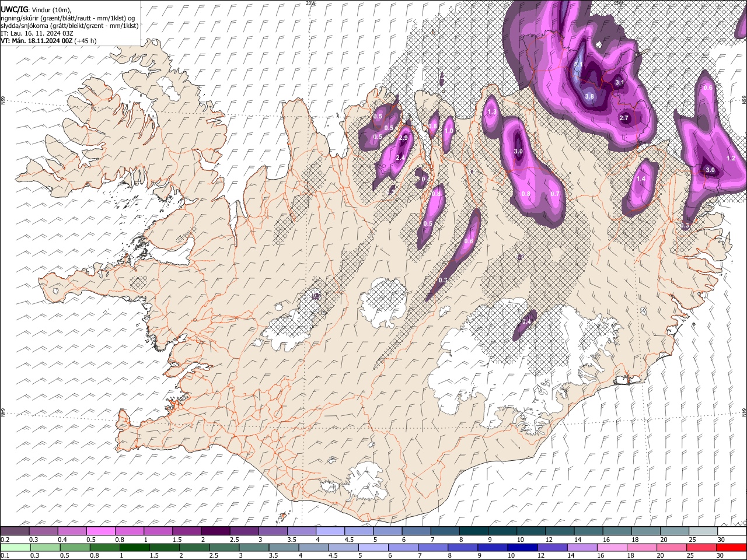Click the 3.8 snowfall value on the map
The height and width of the screenshot is (560, 747).
point(589,96)
